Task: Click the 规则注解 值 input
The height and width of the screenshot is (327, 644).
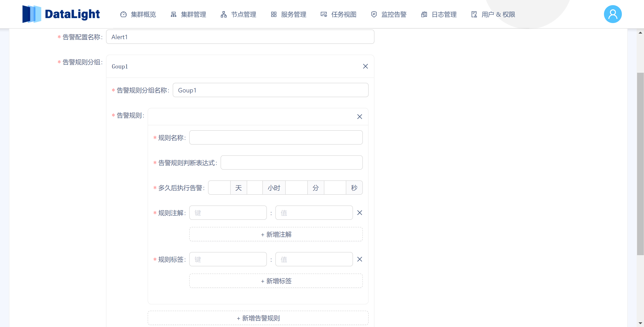Action: point(314,213)
